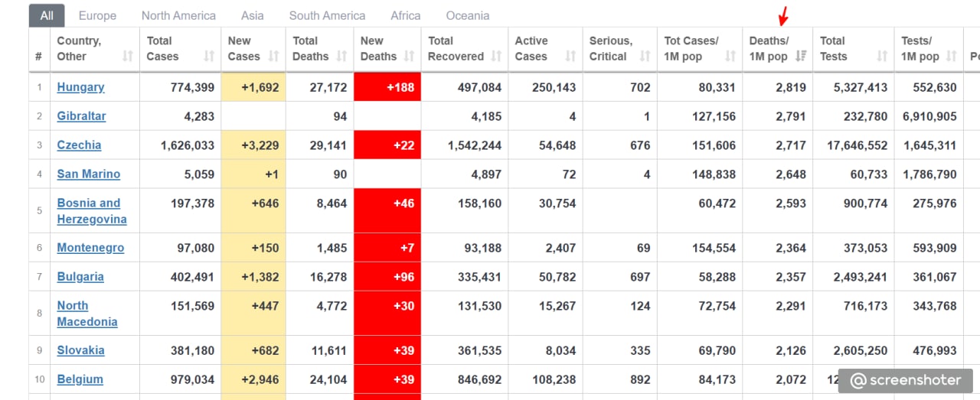
Task: Switch to the South America tab
Action: pos(327,15)
